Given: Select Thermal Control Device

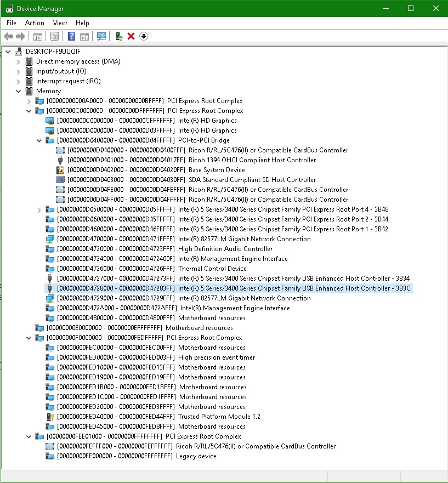Looking at the screenshot, I should pos(151,268).
